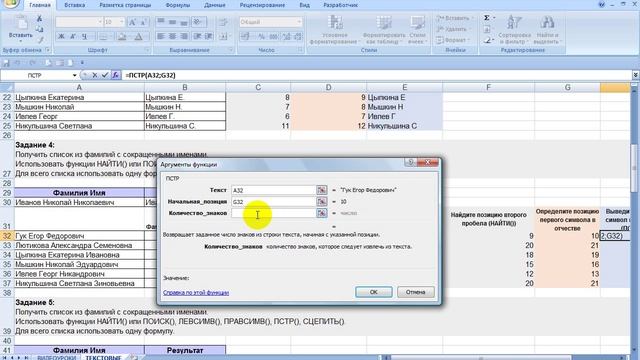Click the Начальная_позиция argument input field
The image size is (640, 360).
[x=273, y=202]
